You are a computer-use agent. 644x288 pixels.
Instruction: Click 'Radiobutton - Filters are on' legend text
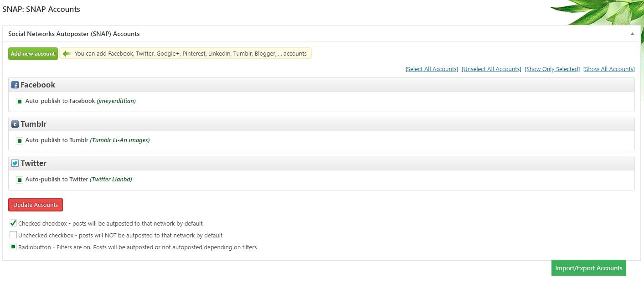(138, 247)
